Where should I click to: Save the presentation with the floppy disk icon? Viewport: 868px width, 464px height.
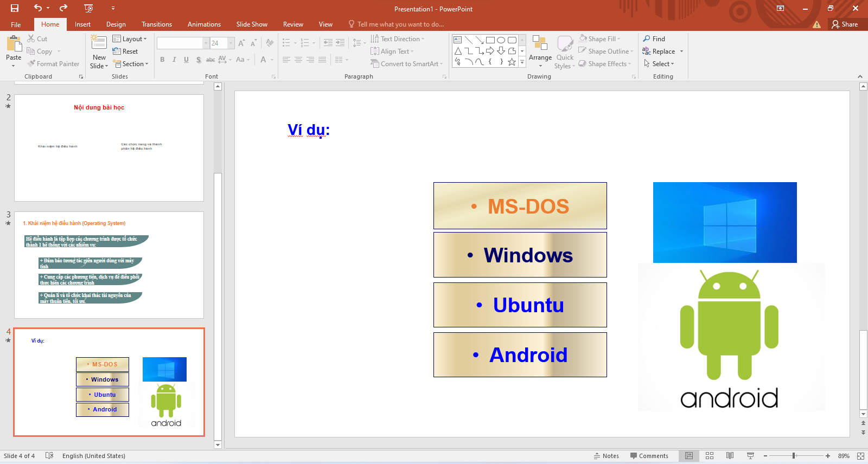tap(15, 8)
